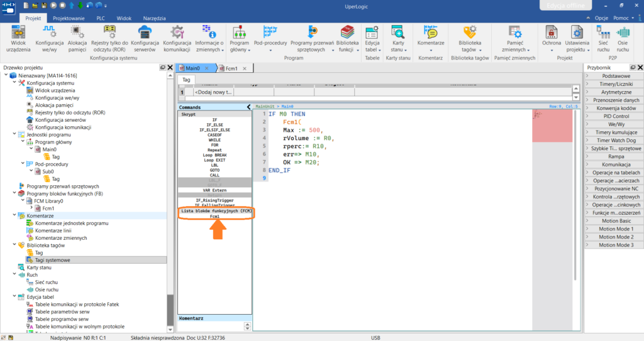Click the Stop quick-access icon
Screen dimensions: 644x341
coord(62,5)
